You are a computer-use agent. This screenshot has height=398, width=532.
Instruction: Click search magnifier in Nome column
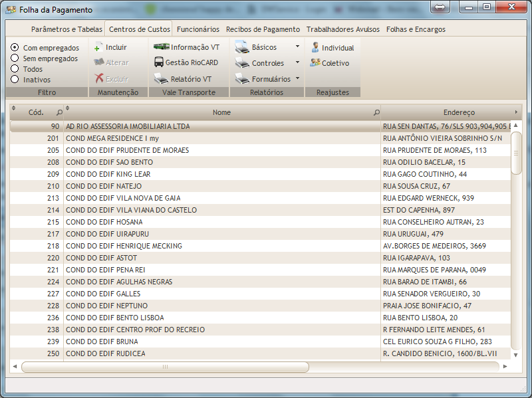click(x=376, y=113)
